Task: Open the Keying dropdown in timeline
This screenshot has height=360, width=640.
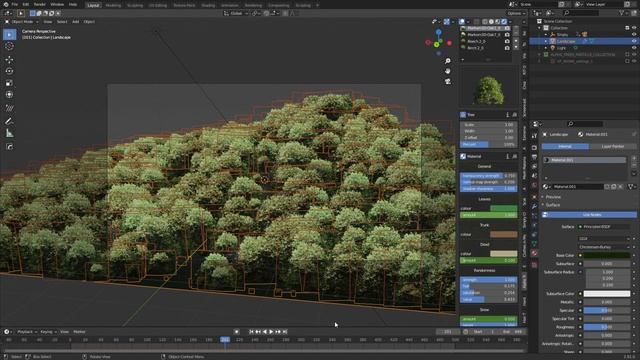Action: 48,332
